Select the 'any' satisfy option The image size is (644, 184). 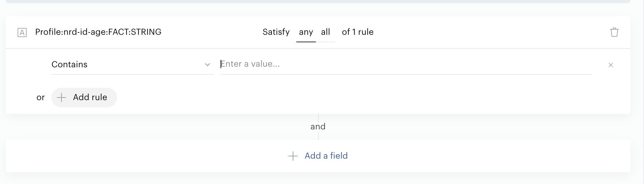pyautogui.click(x=306, y=32)
